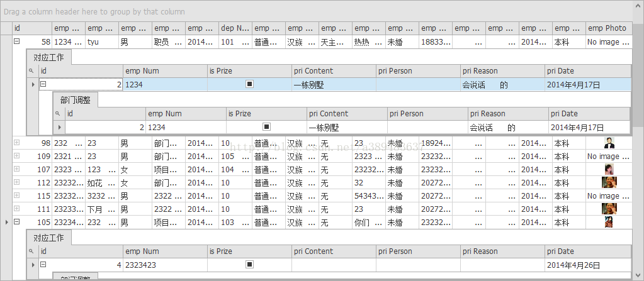Select the '2323423' emp Num cell
The width and height of the screenshot is (644, 281).
pos(165,265)
